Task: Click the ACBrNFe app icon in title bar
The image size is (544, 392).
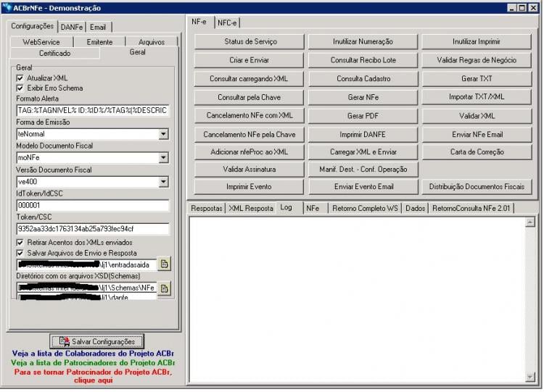Action: (x=7, y=7)
